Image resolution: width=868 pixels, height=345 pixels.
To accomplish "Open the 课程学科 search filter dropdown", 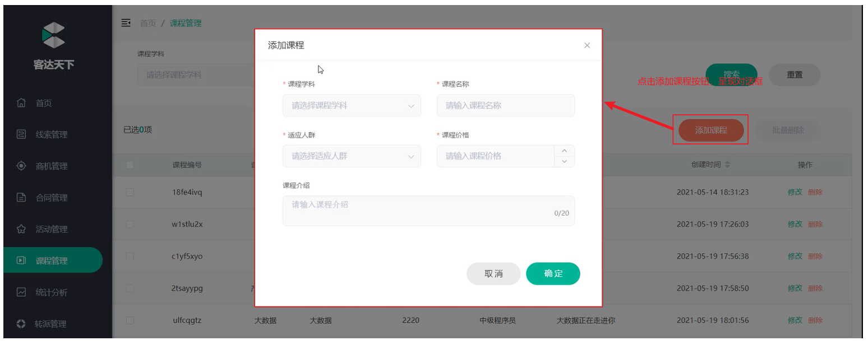I will pos(196,74).
